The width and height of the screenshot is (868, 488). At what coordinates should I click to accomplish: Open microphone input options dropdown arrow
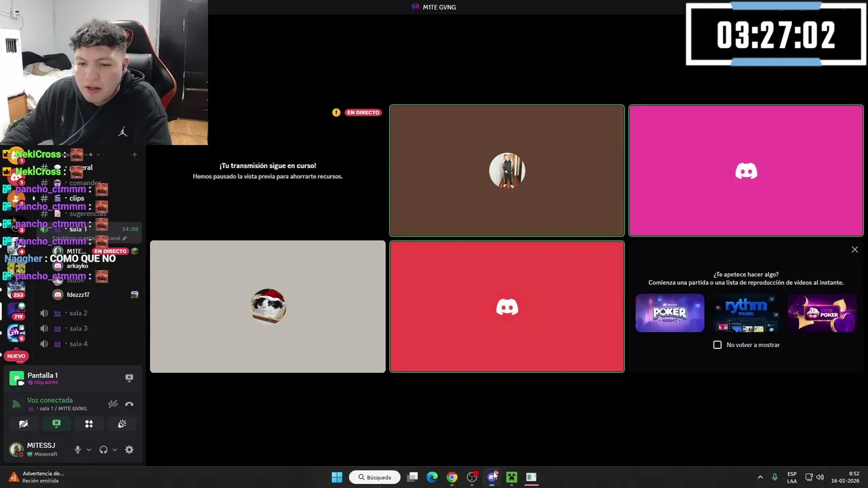[x=89, y=449]
